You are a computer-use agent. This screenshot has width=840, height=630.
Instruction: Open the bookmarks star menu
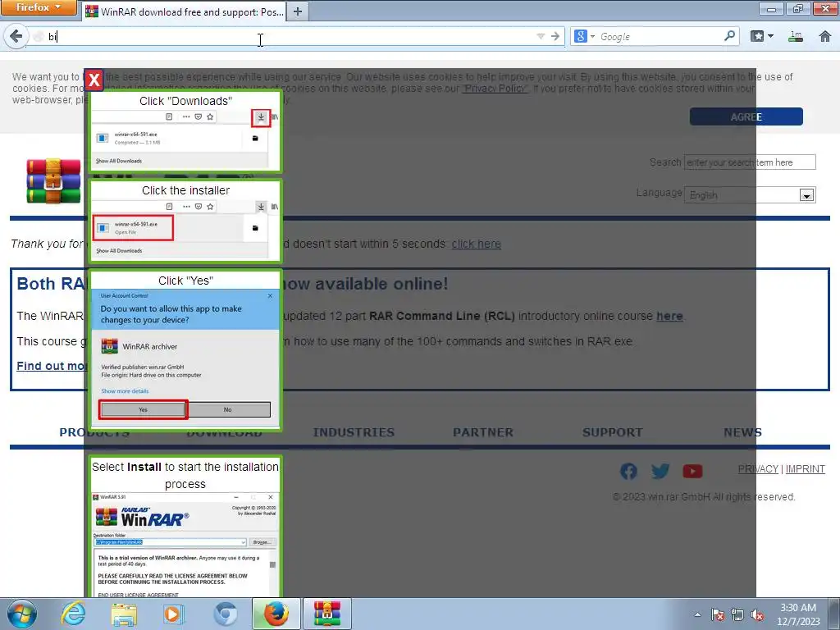[761, 36]
